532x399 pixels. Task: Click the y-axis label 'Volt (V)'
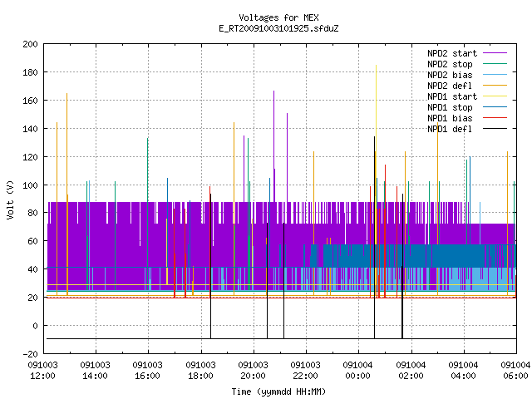click(11, 199)
